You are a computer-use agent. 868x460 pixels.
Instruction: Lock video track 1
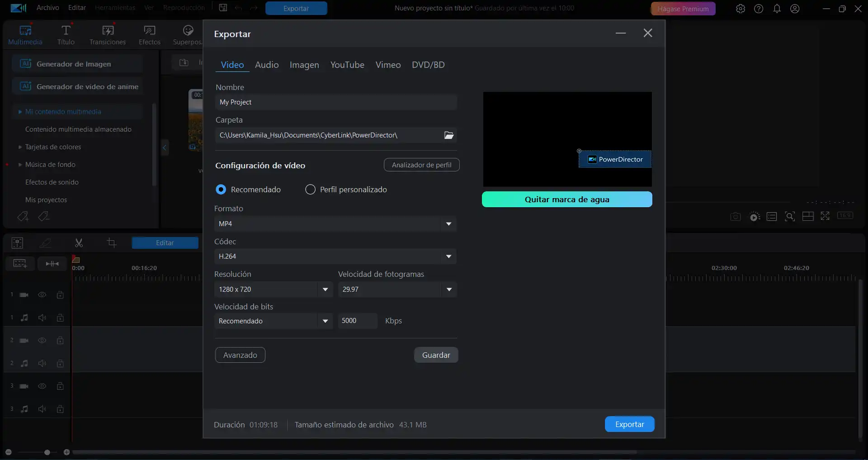tap(60, 295)
